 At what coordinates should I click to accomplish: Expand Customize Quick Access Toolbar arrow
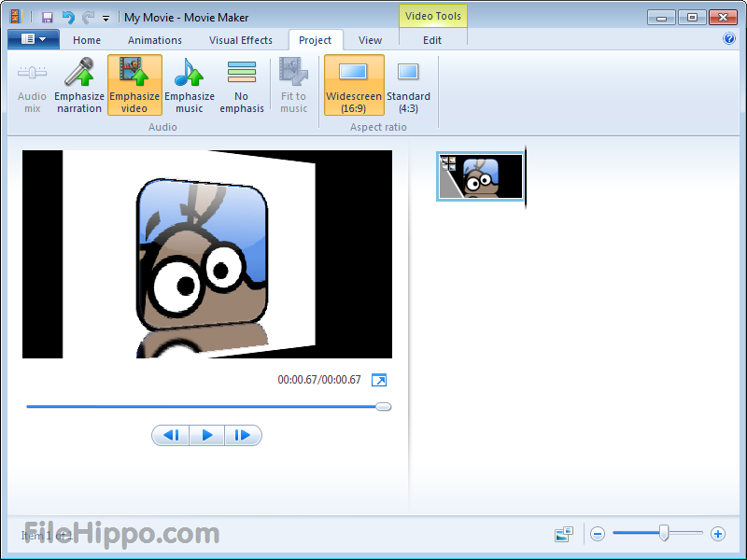tap(106, 18)
